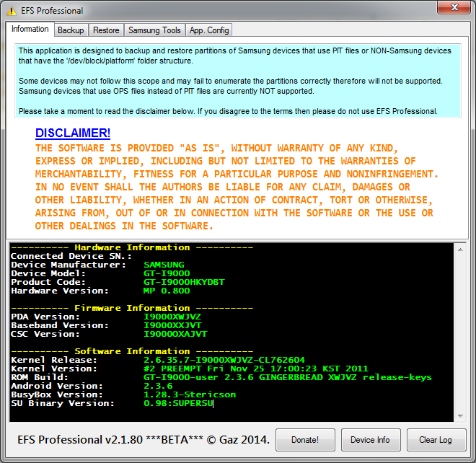Click the SU binary version 0.98:SUPERSU
Screen dimensions: 476x463
pyautogui.click(x=178, y=403)
